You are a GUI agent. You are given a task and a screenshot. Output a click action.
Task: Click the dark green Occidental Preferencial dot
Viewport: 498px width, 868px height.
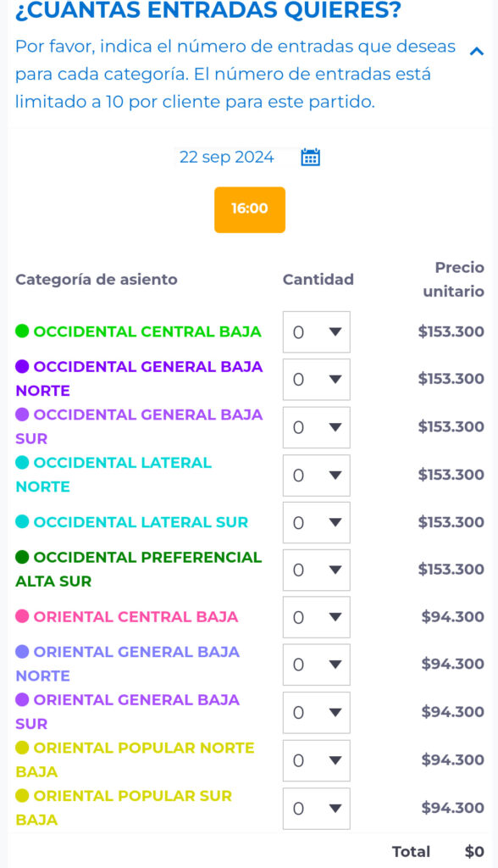point(22,557)
